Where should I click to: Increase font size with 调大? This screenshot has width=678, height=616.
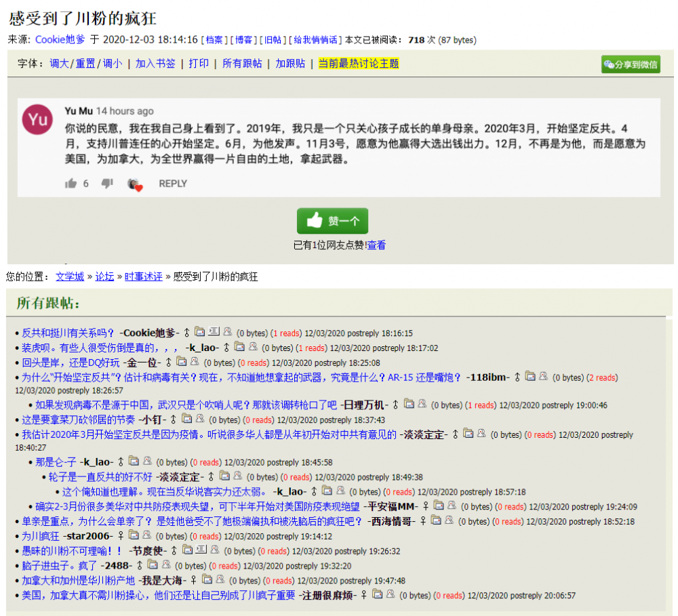59,63
